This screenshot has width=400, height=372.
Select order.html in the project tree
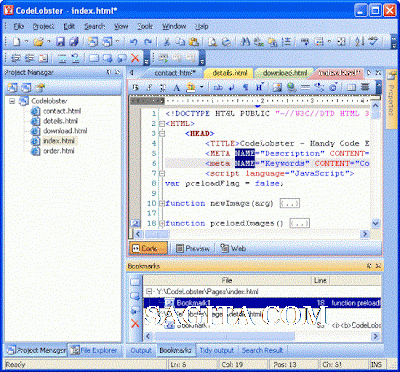59,151
